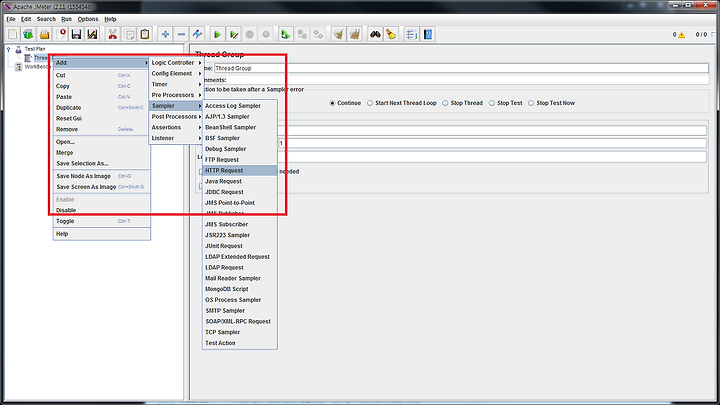Click the Remote Stop All icon

tap(302, 34)
